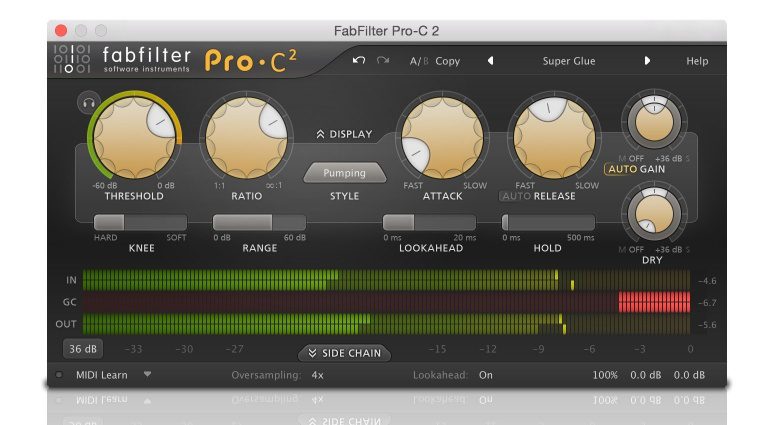Viewport: 770px width, 425px height.
Task: Open the Pumping style selector
Action: click(344, 173)
